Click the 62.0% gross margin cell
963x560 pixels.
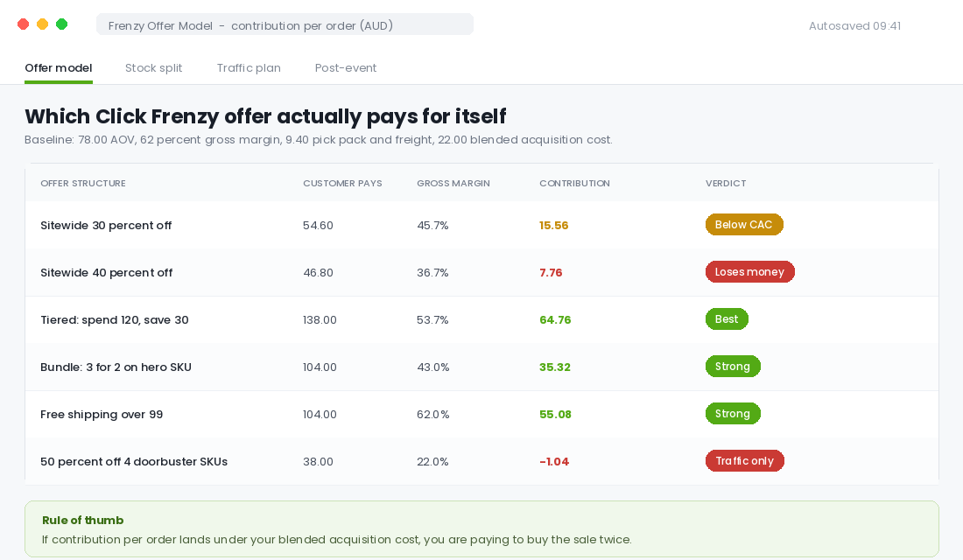(433, 415)
